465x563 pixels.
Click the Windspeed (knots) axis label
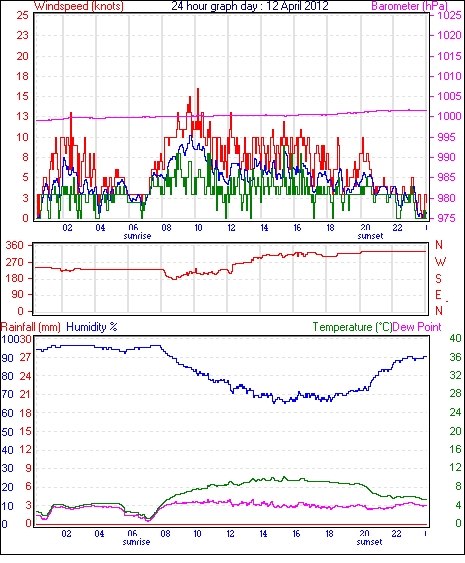pyautogui.click(x=79, y=6)
